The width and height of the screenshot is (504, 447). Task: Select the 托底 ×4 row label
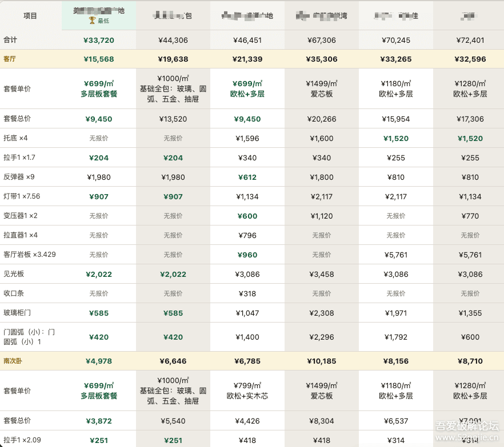coord(15,138)
